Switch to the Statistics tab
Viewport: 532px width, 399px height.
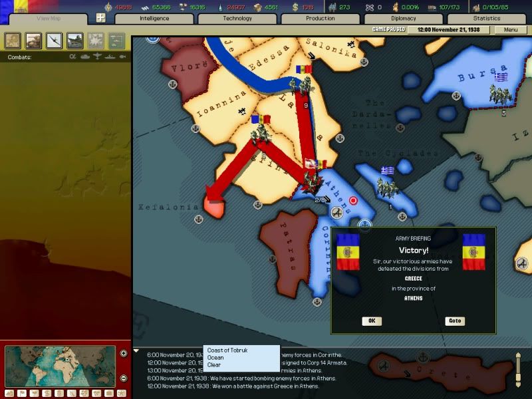487,19
